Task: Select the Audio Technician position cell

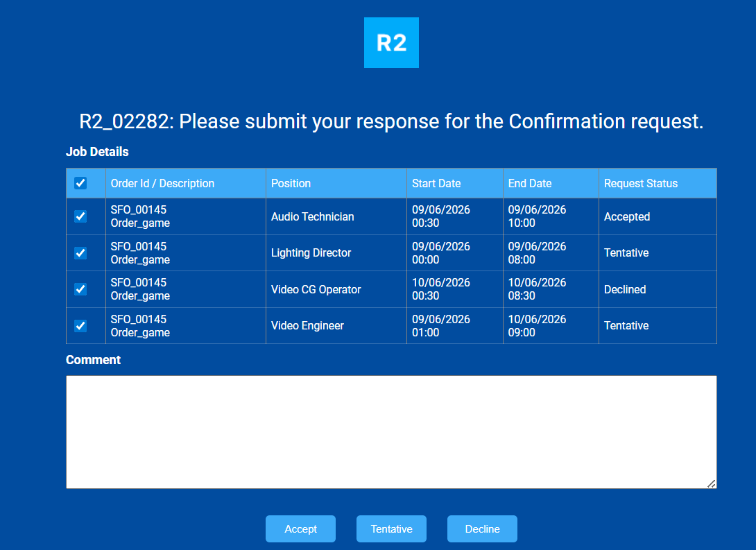Action: click(336, 216)
